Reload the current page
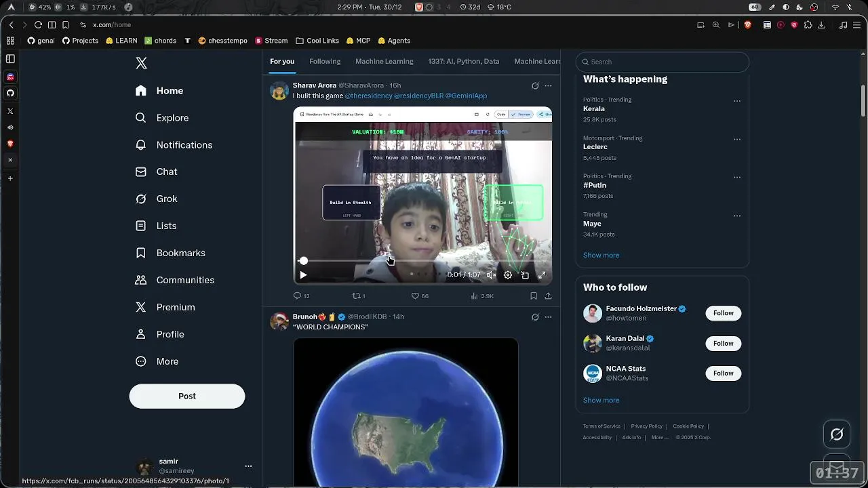Image resolution: width=868 pixels, height=488 pixels. (x=38, y=25)
